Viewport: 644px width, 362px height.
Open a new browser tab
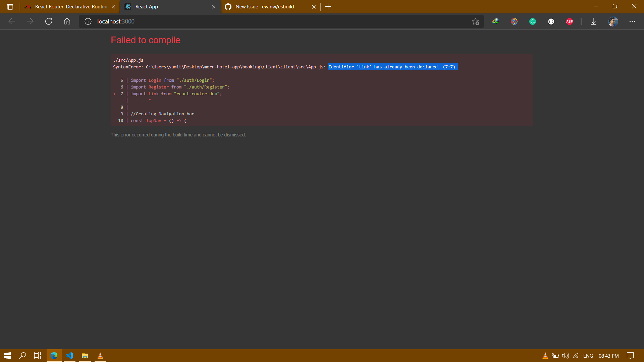click(x=328, y=6)
